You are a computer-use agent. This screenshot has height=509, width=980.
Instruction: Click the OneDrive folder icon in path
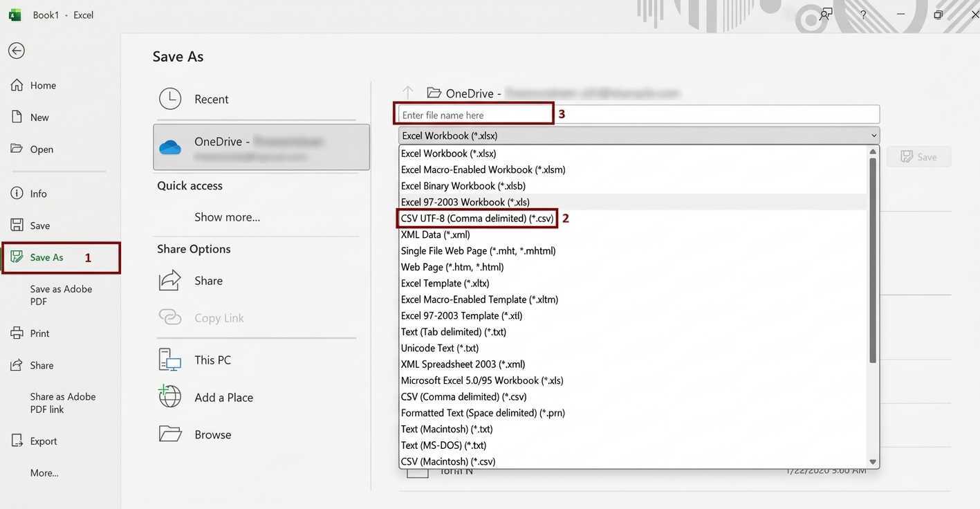(434, 93)
